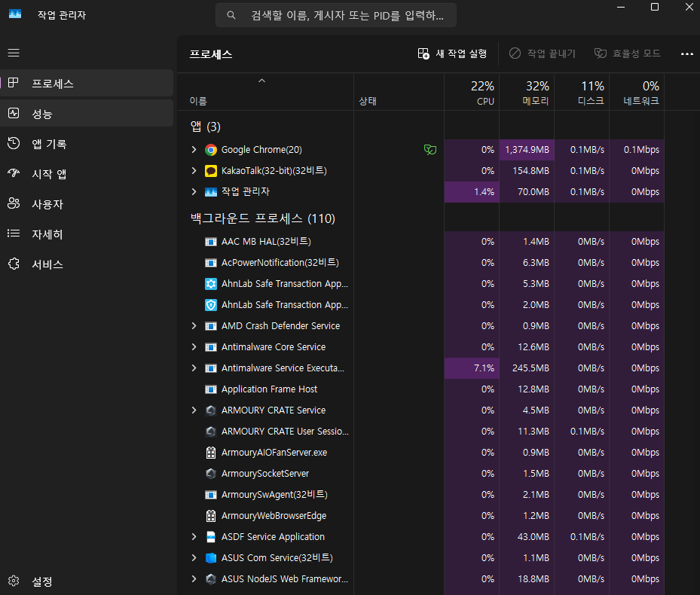Sort by the 디스크 column header

pyautogui.click(x=582, y=93)
